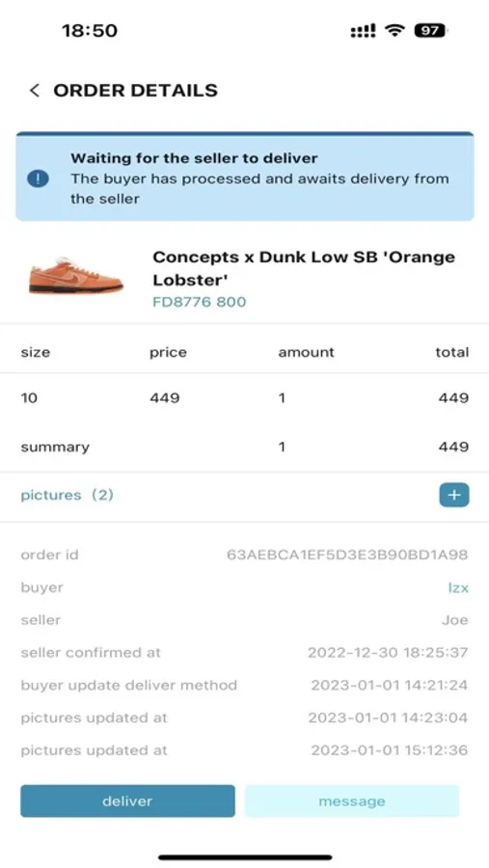Tap the product name Concepts x Dunk Low SB
Viewport: 489px width, 868px height.
coord(304,268)
